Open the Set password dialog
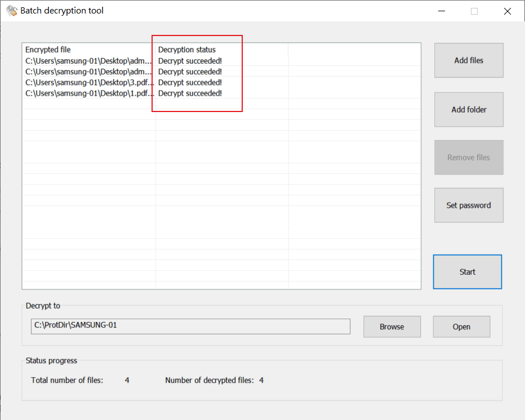The image size is (525, 420). click(x=469, y=205)
